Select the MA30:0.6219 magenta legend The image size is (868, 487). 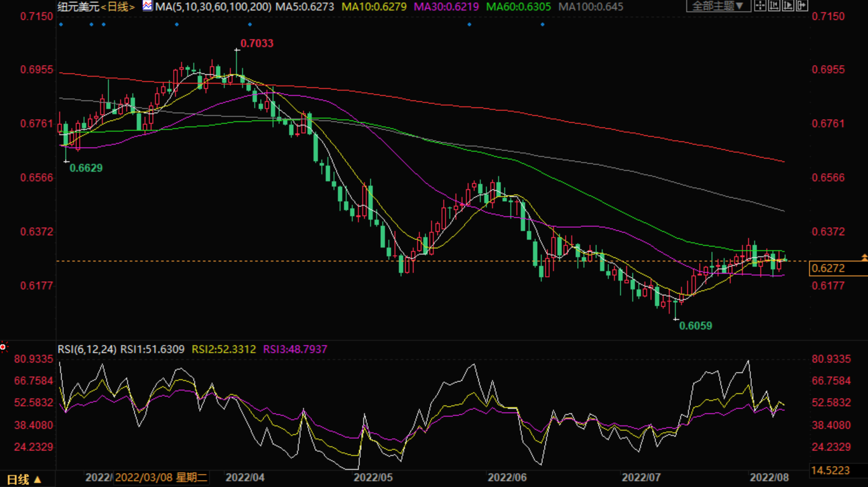(446, 7)
